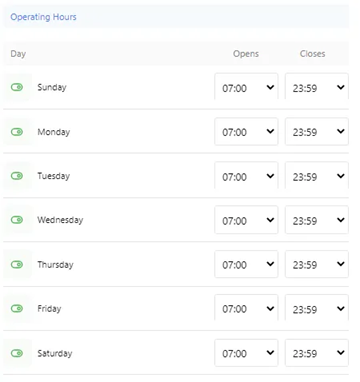The image size is (360, 382).
Task: Open Wednesday Opens time dropdown
Action: coord(246,220)
